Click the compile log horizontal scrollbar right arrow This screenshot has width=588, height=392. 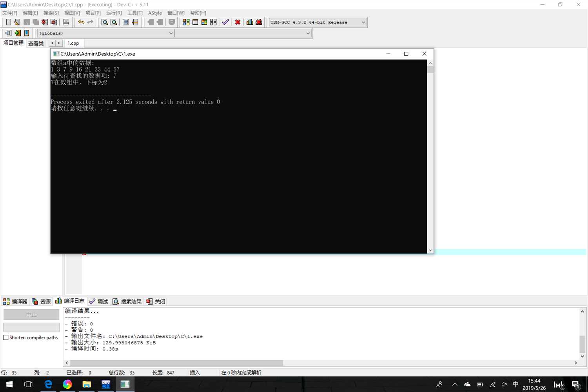pyautogui.click(x=576, y=363)
